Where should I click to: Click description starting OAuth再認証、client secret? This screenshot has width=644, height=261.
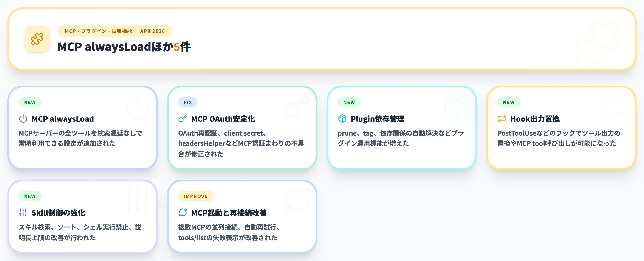coord(241,143)
